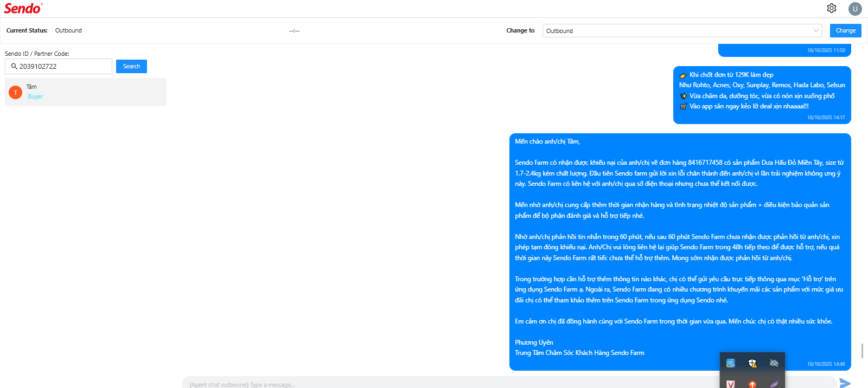This screenshot has width=868, height=388.
Task: Click the red 'V' tray icon
Action: click(731, 384)
